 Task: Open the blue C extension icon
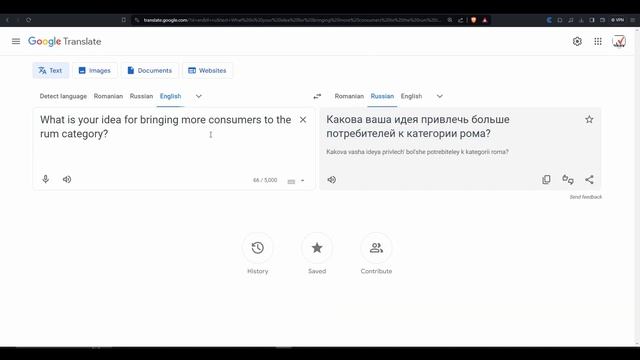point(549,20)
